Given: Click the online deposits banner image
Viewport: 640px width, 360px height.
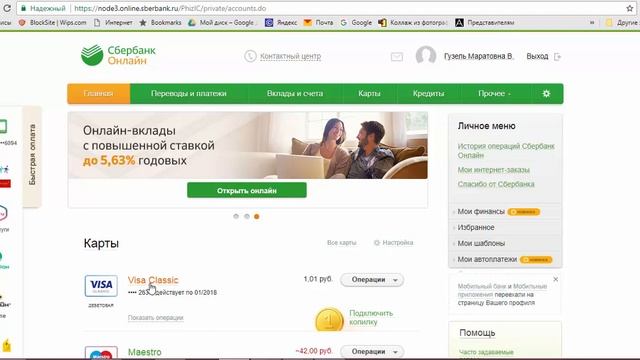Looking at the screenshot, I should (x=248, y=145).
